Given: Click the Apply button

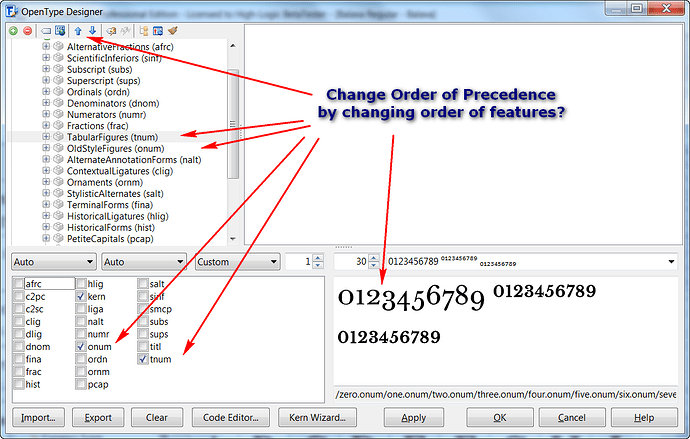Looking at the screenshot, I should (x=414, y=417).
